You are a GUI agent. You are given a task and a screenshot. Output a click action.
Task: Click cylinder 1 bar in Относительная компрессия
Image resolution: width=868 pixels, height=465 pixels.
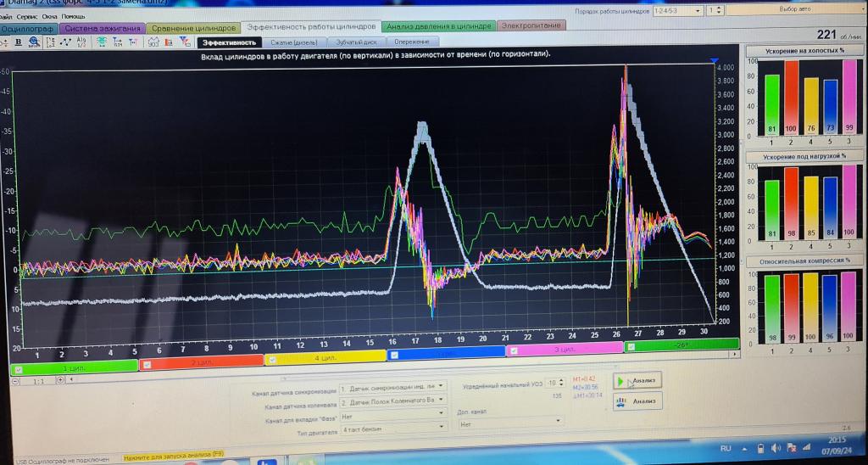[x=773, y=309]
